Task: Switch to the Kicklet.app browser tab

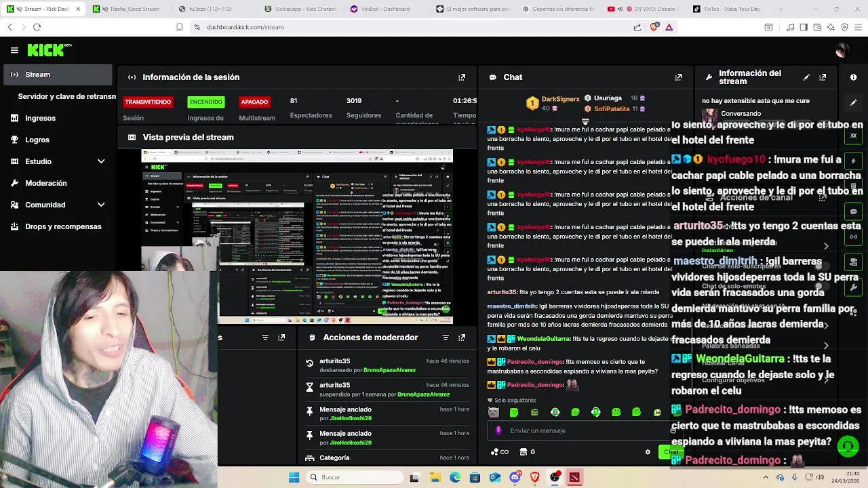Action: pos(302,9)
